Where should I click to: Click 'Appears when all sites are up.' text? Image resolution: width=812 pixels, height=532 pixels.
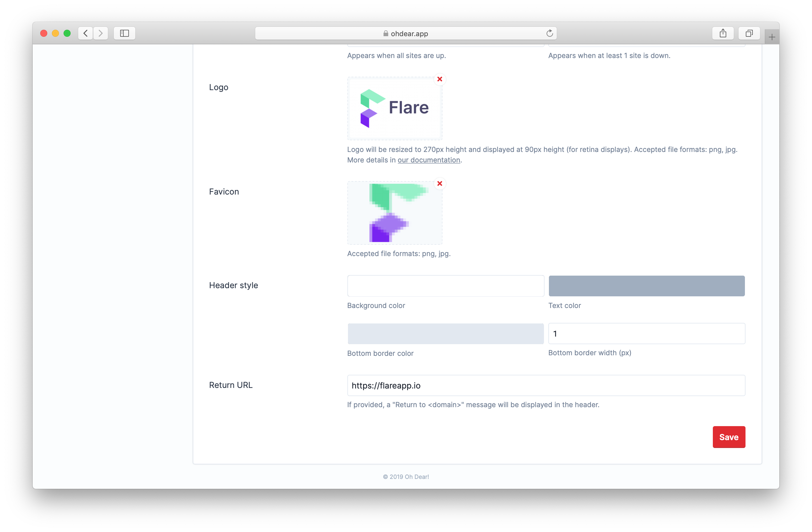(x=396, y=56)
